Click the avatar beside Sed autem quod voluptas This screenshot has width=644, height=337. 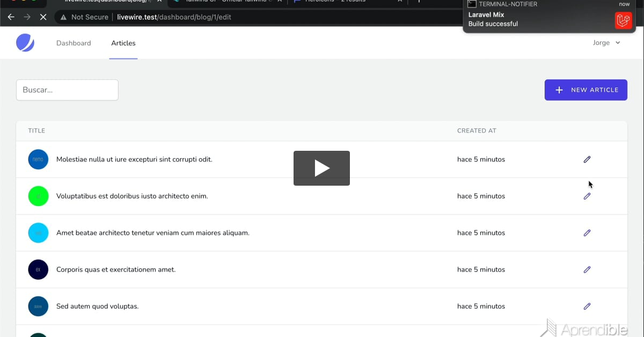tap(38, 306)
